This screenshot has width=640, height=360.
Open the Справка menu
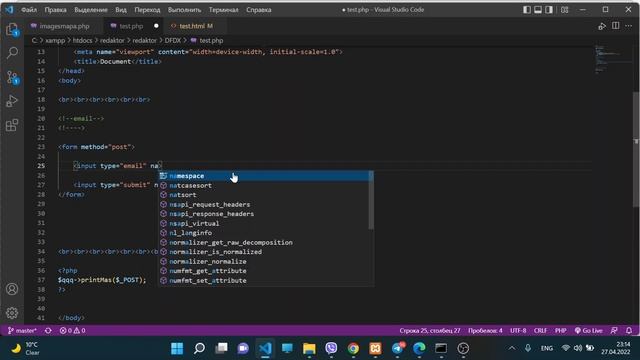(x=259, y=9)
